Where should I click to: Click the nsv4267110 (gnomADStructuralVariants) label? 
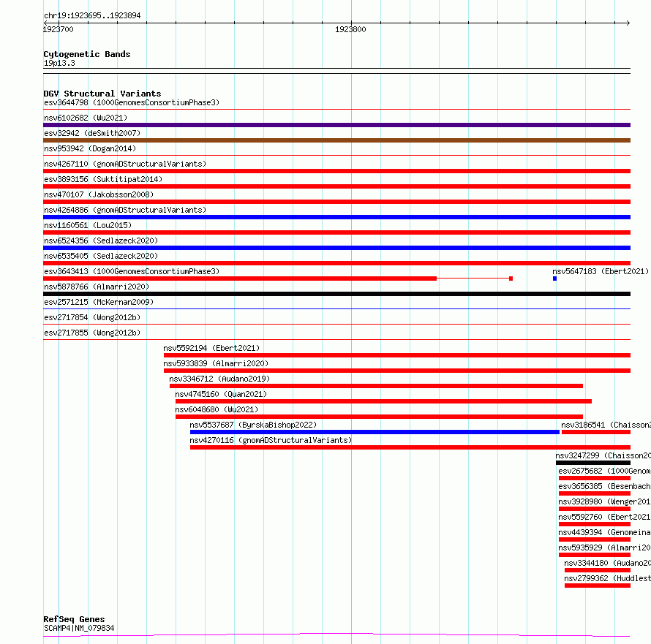pos(125,164)
